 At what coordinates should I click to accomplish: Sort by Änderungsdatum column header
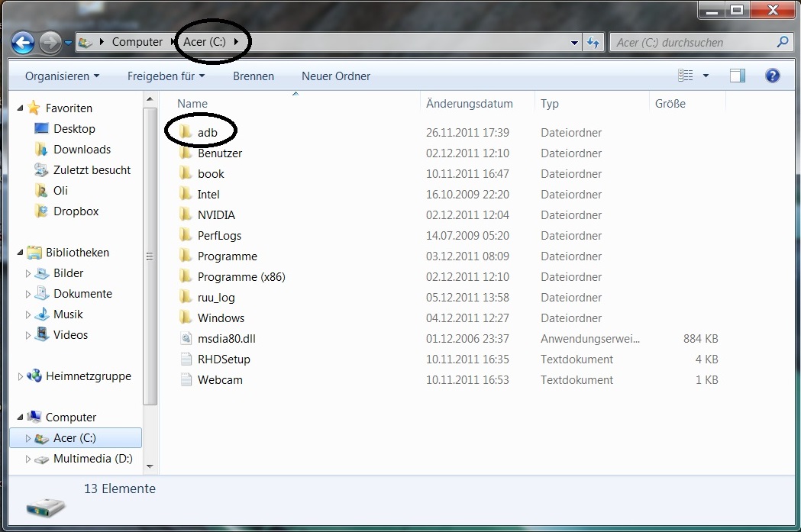[469, 104]
